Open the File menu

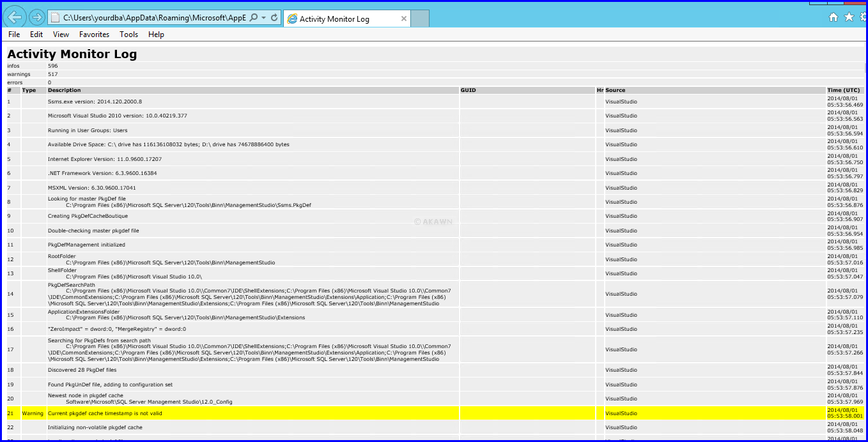pyautogui.click(x=13, y=34)
